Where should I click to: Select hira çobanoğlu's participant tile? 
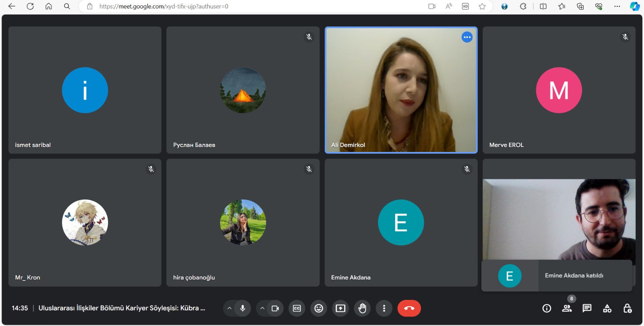tap(243, 223)
